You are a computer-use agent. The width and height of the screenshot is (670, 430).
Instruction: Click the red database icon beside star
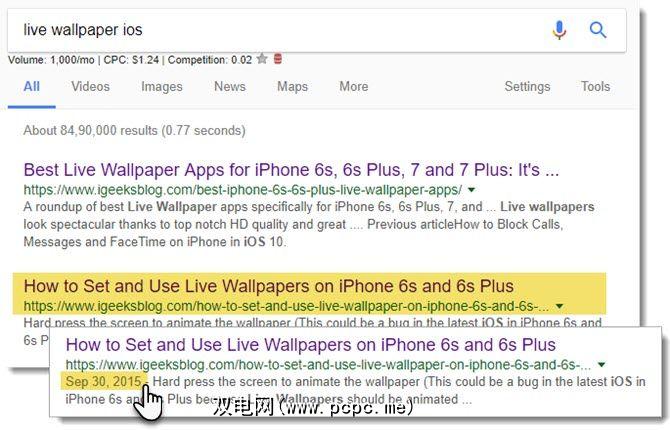click(278, 59)
